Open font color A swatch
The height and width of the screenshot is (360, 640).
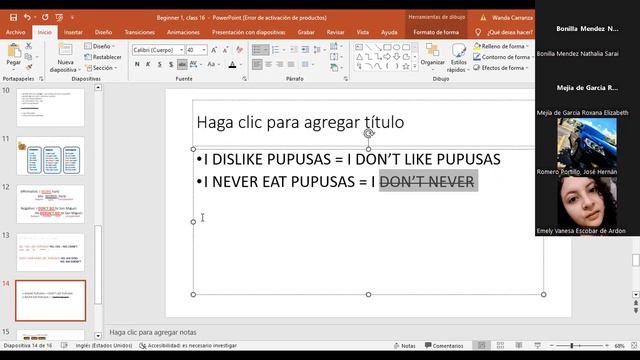(233, 64)
